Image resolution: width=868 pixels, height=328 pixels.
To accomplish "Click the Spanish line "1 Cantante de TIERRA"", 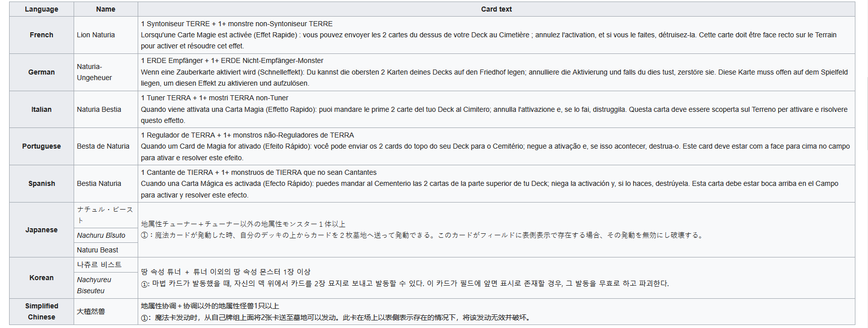I will [x=259, y=172].
